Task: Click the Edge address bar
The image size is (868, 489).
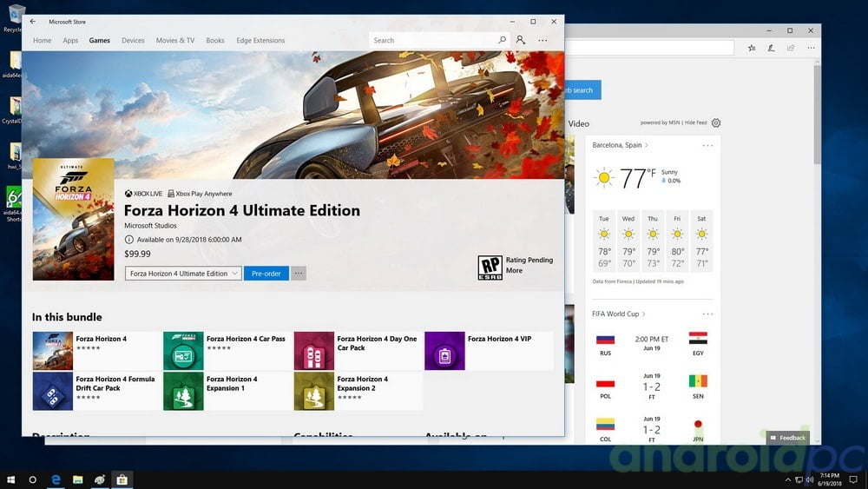Action: 649,48
